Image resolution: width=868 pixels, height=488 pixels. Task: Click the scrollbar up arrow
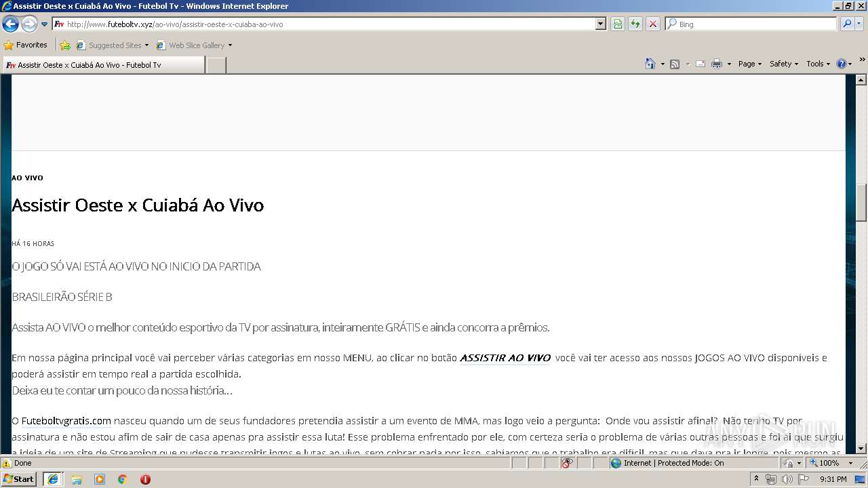861,80
